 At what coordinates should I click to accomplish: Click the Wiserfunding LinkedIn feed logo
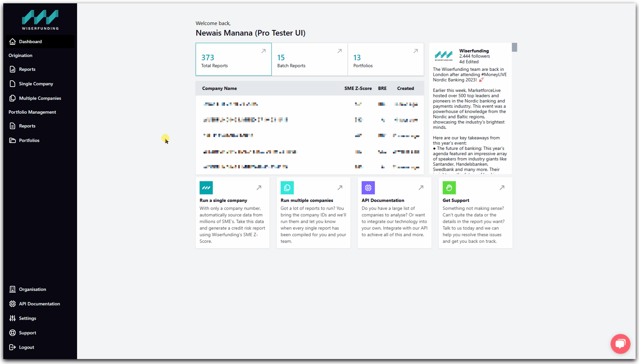444,56
